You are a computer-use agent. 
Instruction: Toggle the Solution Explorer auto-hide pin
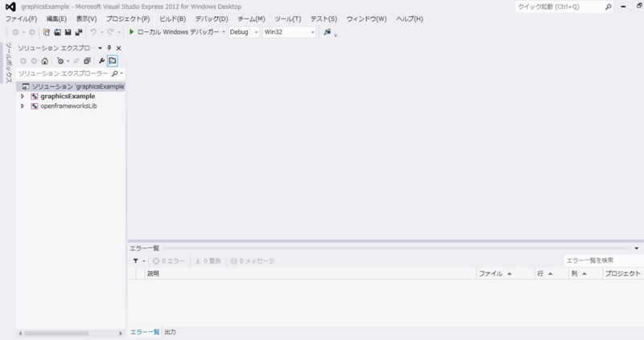(109, 48)
